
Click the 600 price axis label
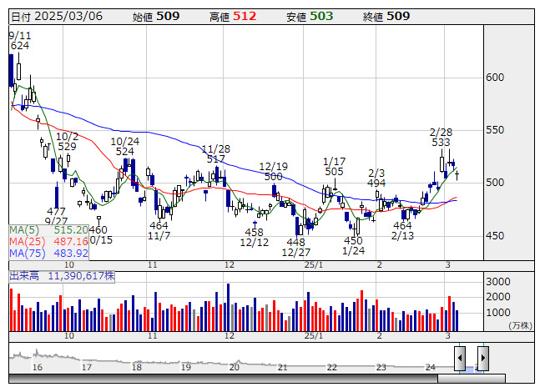tap(495, 77)
